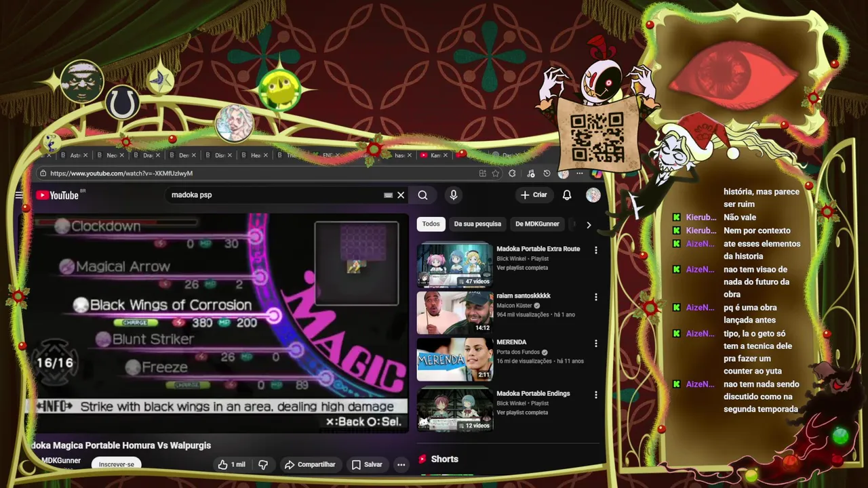Open the on-screen keyboard icon in search box
This screenshot has width=868, height=488.
pyautogui.click(x=388, y=195)
